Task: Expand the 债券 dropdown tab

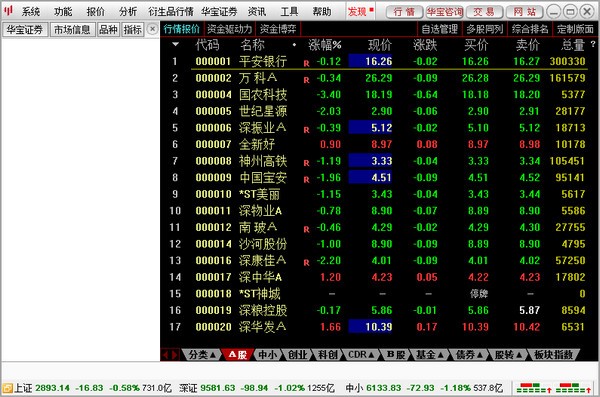Action: point(469,355)
